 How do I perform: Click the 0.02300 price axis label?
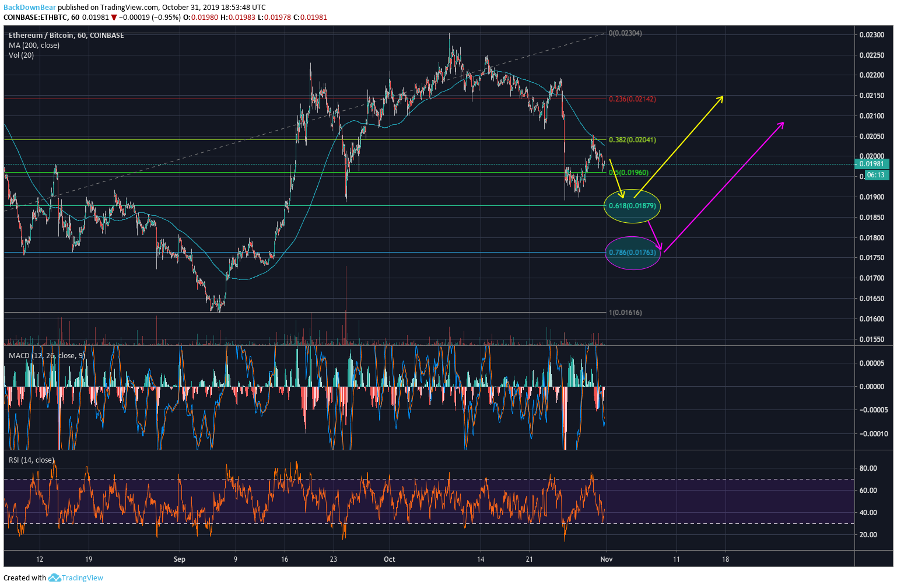coord(871,35)
